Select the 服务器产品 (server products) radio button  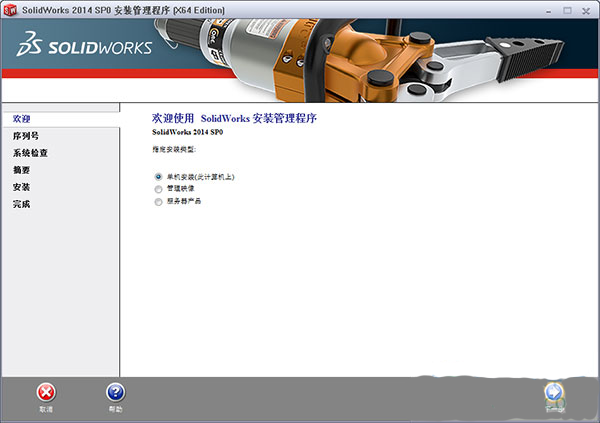pyautogui.click(x=158, y=202)
